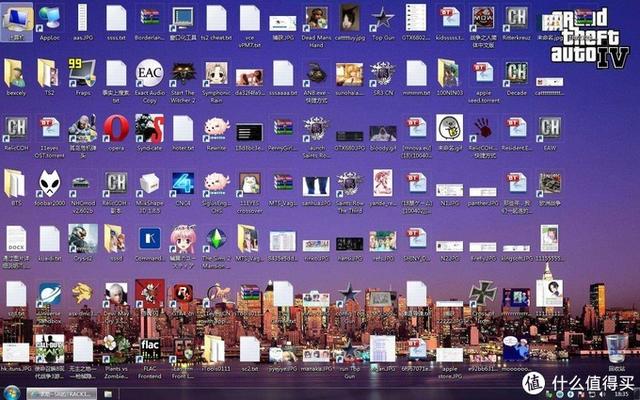
Task: Select the panther.JPG image file
Action: (483, 191)
